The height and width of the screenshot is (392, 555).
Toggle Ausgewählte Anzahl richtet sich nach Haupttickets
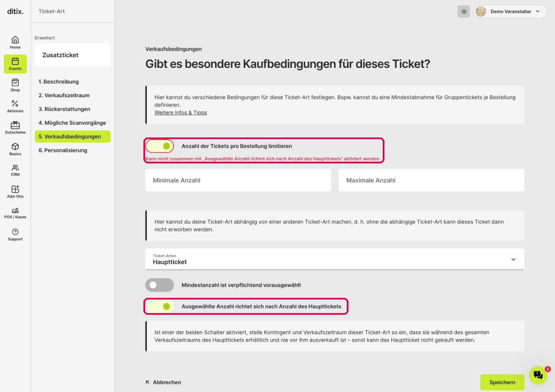160,306
